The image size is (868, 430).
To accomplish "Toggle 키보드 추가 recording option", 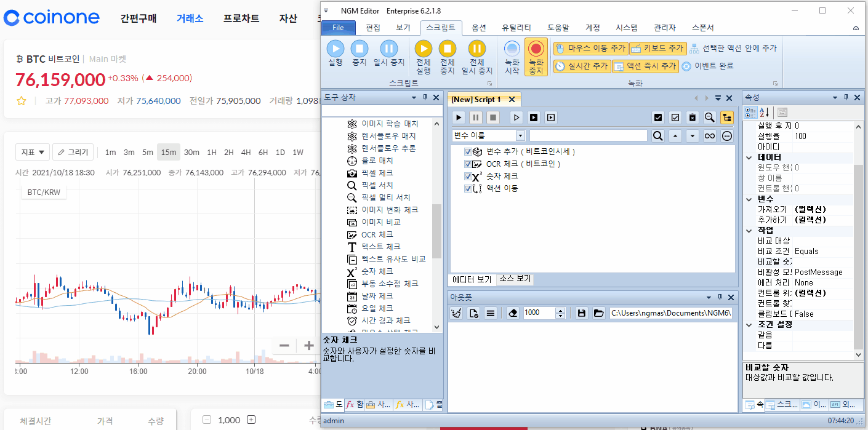I will click(657, 48).
